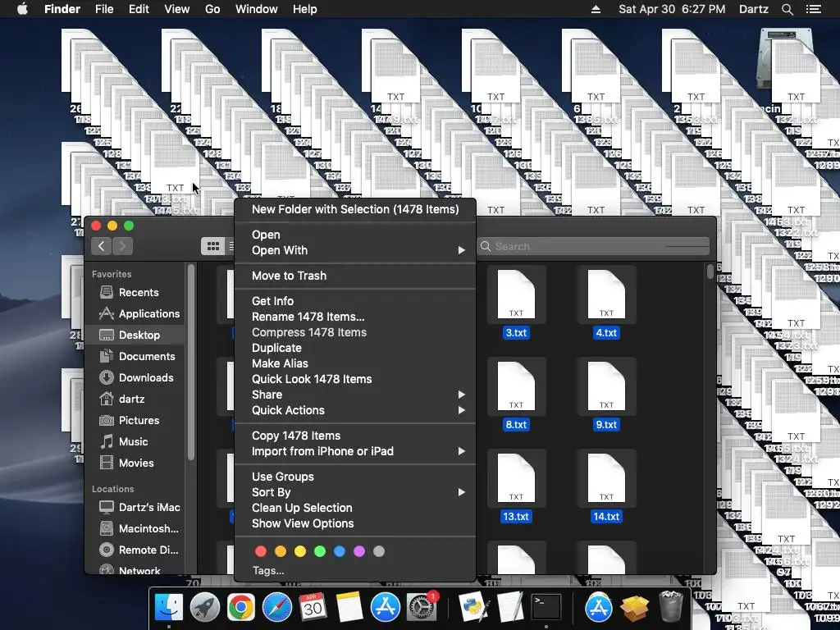Click the Finder Search field
Viewport: 840px width, 630px height.
[x=593, y=246]
